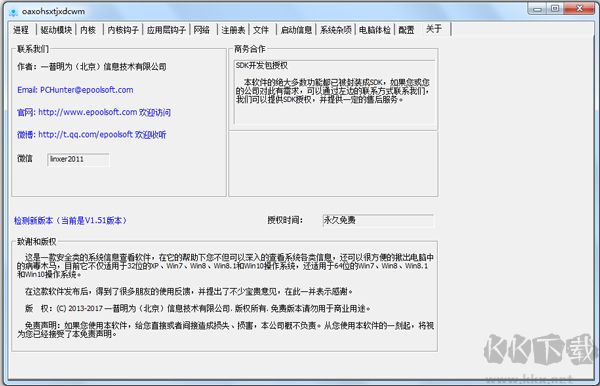Screen dimensions: 600x386
Task: Open the 内核钩子 tab
Action: 123,30
